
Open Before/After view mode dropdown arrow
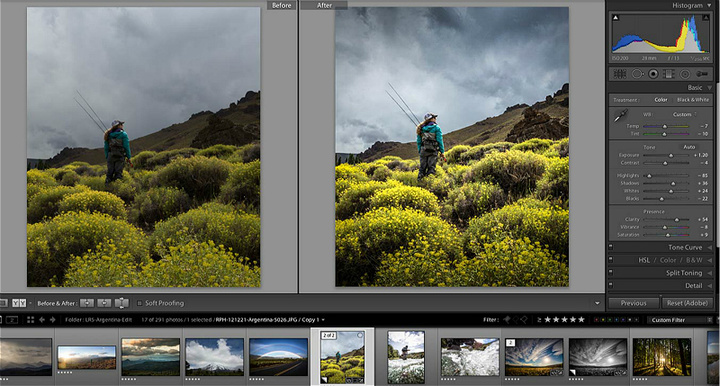tap(30, 303)
